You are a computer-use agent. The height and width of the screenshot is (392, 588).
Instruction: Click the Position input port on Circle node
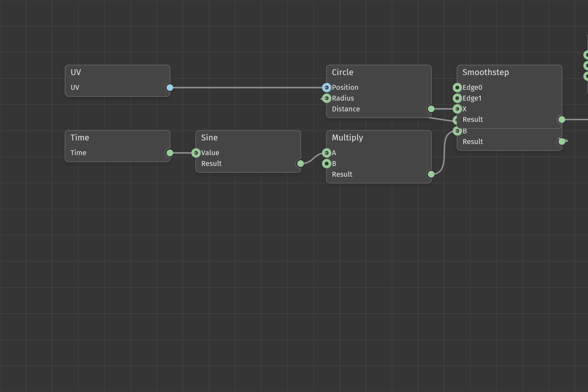point(327,88)
